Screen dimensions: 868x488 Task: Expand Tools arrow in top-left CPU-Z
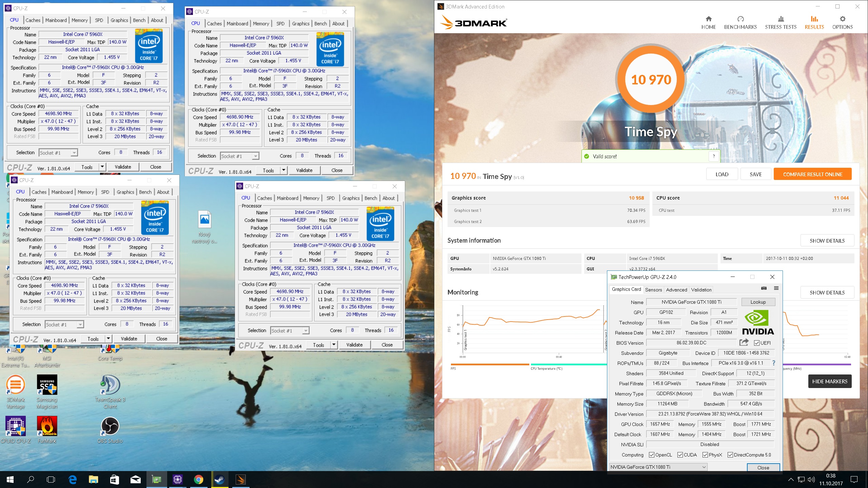(x=102, y=167)
